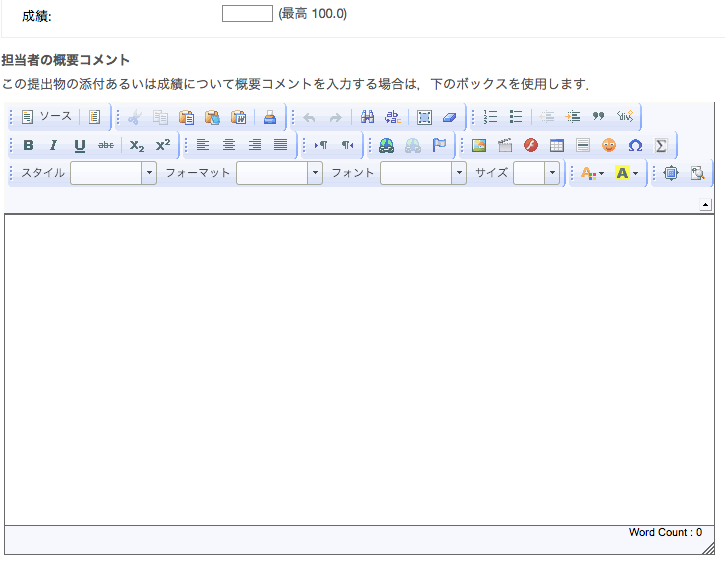
Task: Open the スタイル dropdown
Action: point(113,173)
